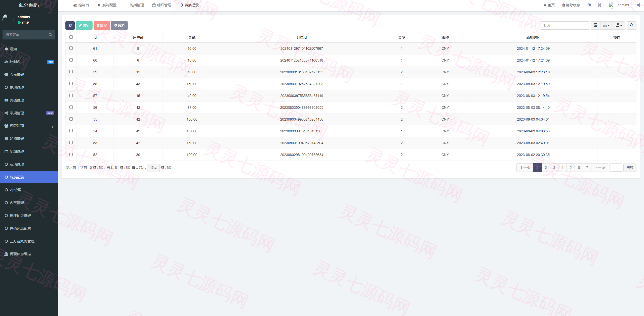Image resolution: width=644 pixels, height=316 pixels.
Task: Open 通知 in the sidebar
Action: point(29,49)
